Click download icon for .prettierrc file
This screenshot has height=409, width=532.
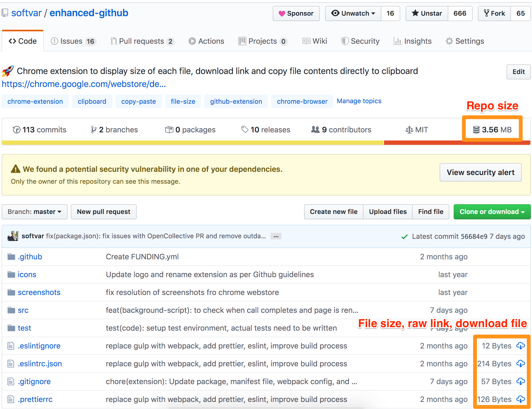(x=520, y=399)
